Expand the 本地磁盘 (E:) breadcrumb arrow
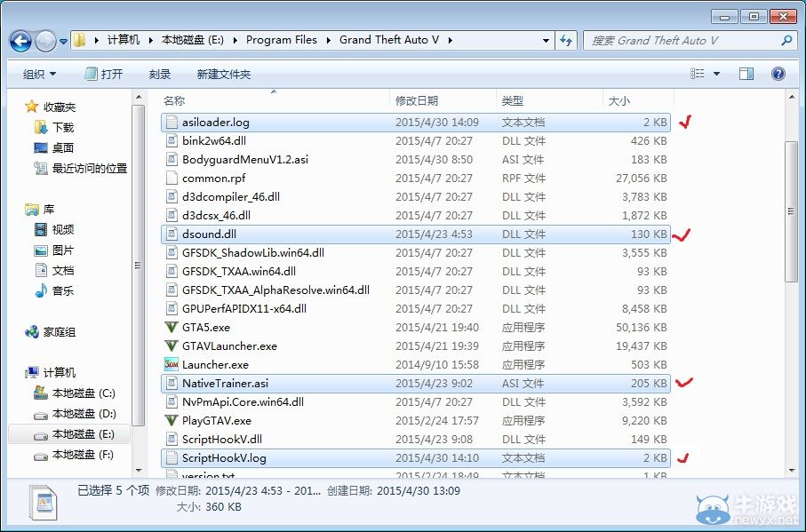The image size is (806, 532). click(235, 40)
